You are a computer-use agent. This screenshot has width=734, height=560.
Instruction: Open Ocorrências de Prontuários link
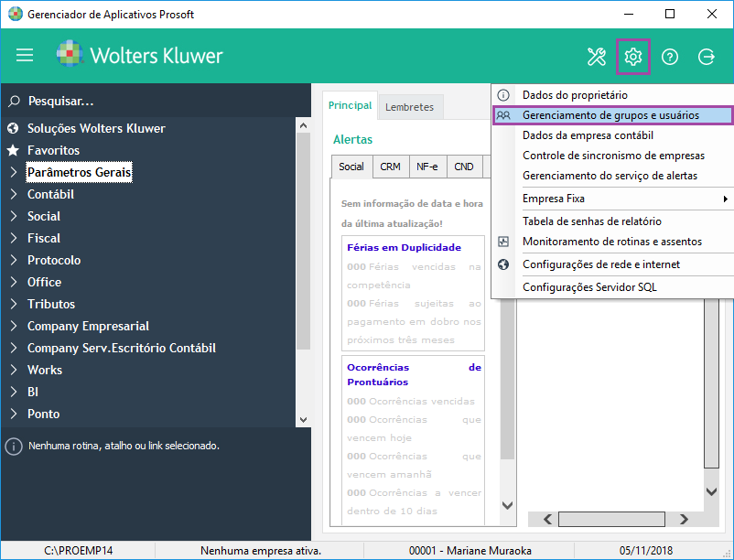click(x=415, y=375)
